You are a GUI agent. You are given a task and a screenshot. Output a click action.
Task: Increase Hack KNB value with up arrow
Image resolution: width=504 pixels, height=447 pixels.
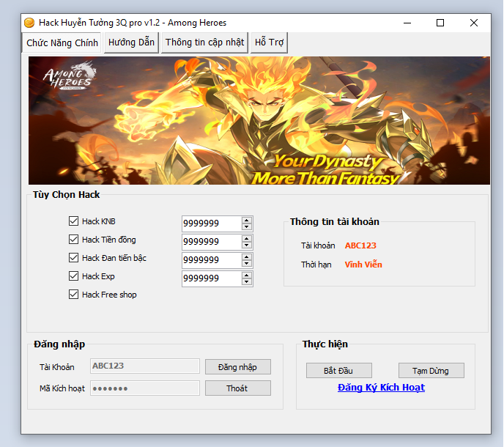pos(247,220)
